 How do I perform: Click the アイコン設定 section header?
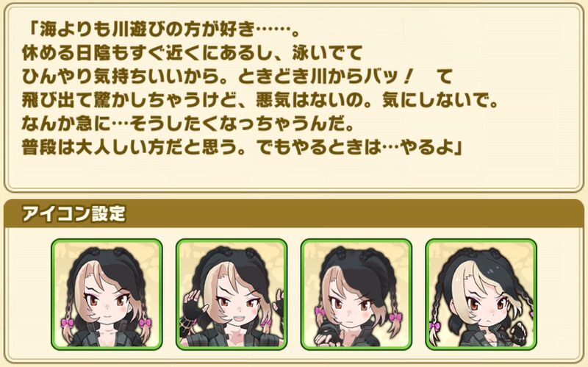click(x=73, y=214)
